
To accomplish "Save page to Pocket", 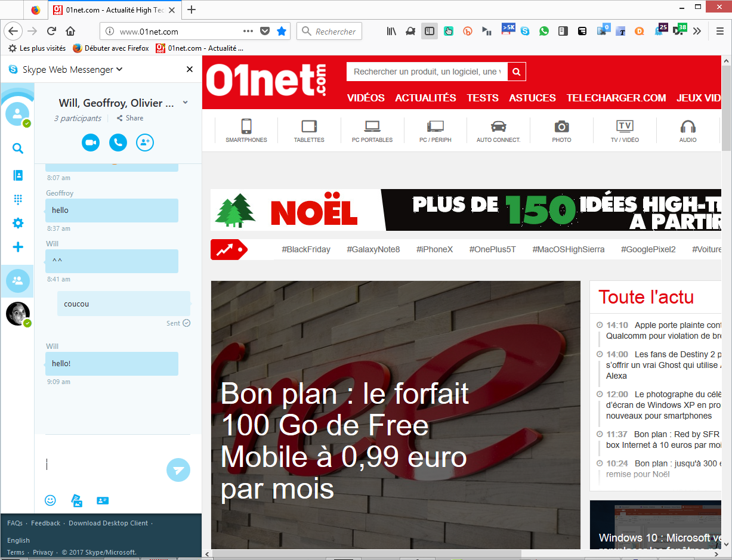I will tap(265, 31).
